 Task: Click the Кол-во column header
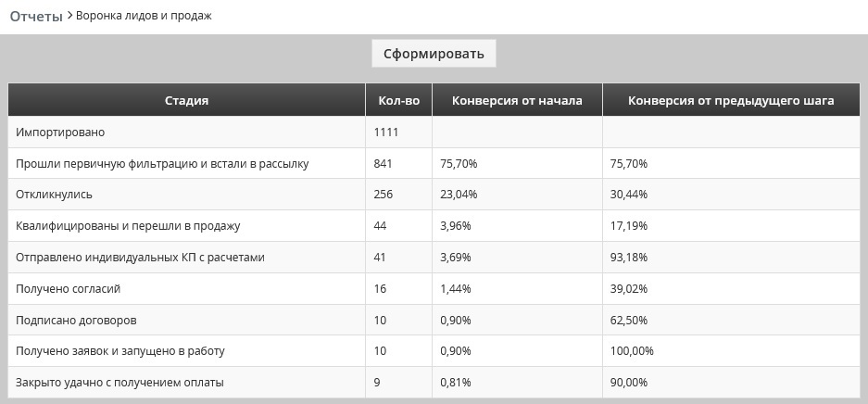tap(398, 100)
